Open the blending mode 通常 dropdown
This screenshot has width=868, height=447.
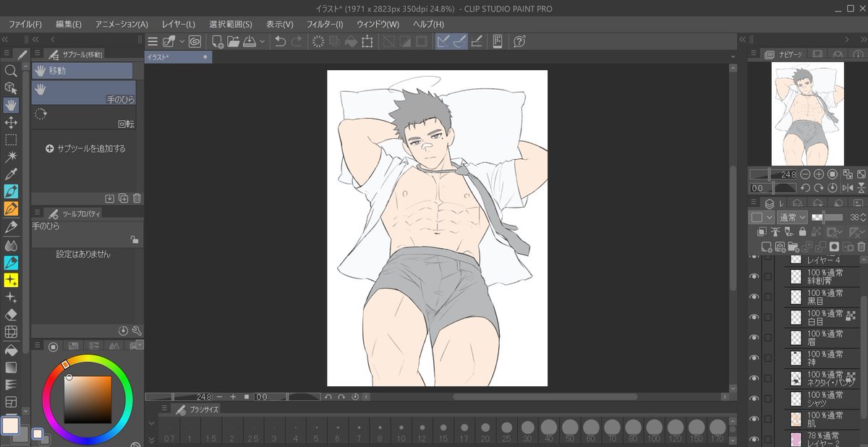pos(793,217)
